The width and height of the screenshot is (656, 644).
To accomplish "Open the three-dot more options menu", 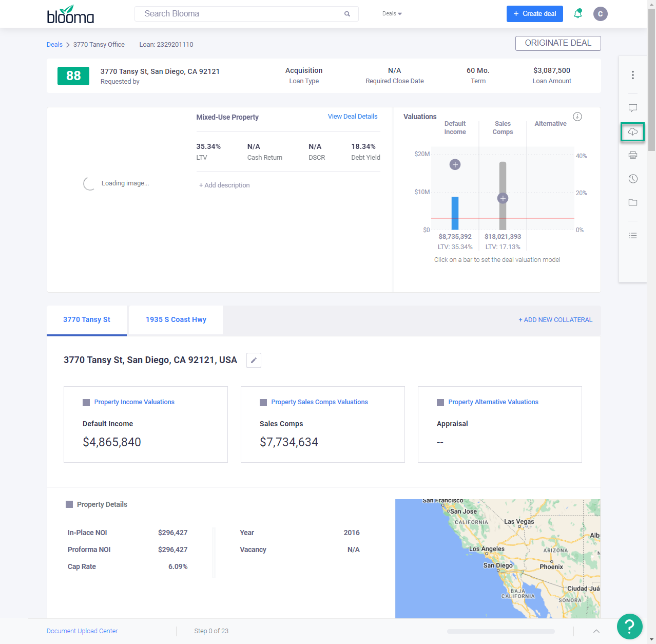I will click(x=633, y=75).
